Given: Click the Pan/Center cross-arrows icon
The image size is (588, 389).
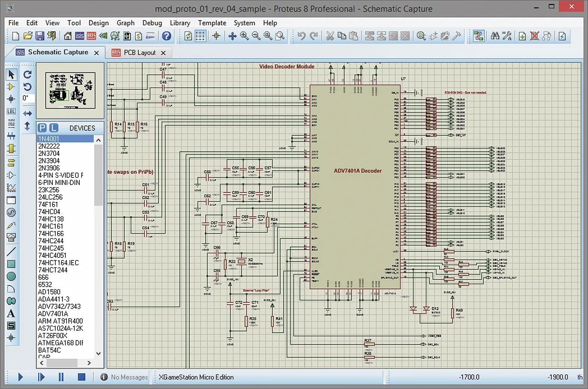Looking at the screenshot, I should (232, 36).
